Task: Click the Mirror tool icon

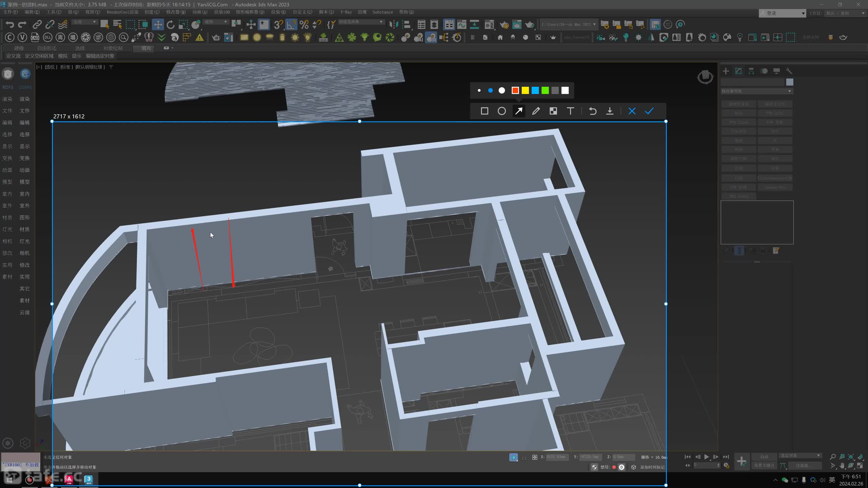Action: click(x=394, y=24)
